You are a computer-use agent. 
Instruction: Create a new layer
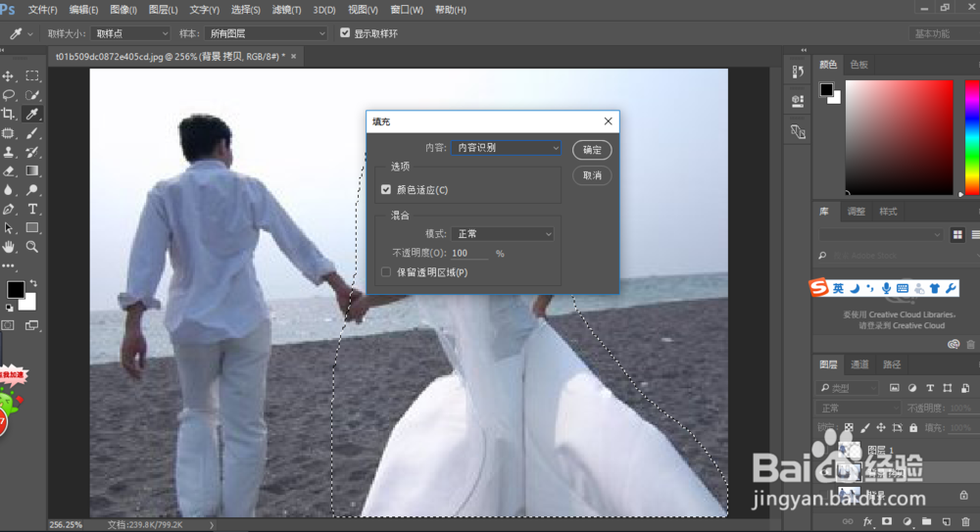947,521
